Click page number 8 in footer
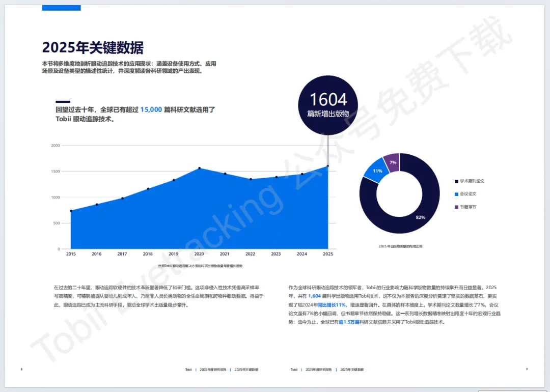This screenshot has width=550, height=392. point(21,369)
